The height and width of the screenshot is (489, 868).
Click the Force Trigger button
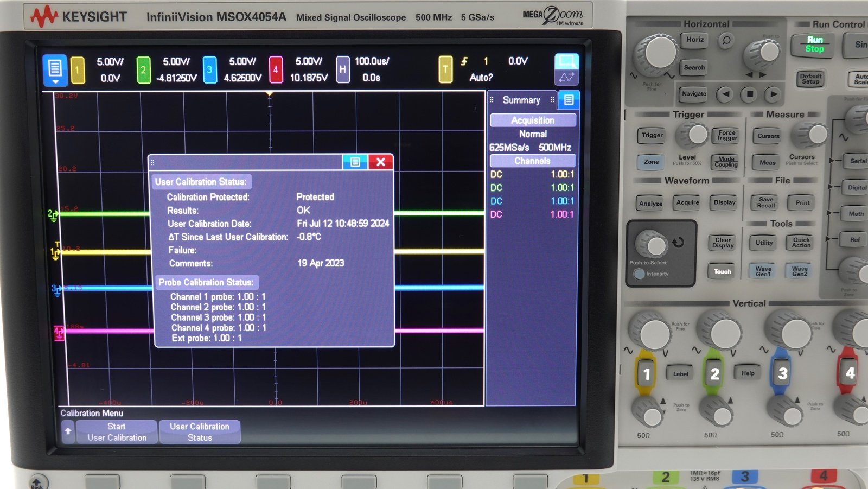[x=726, y=135]
